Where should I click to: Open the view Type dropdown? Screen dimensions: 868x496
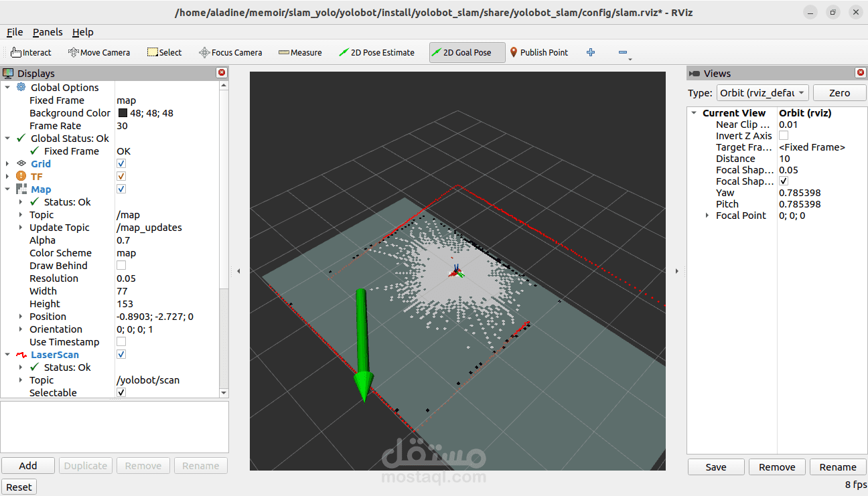click(763, 93)
